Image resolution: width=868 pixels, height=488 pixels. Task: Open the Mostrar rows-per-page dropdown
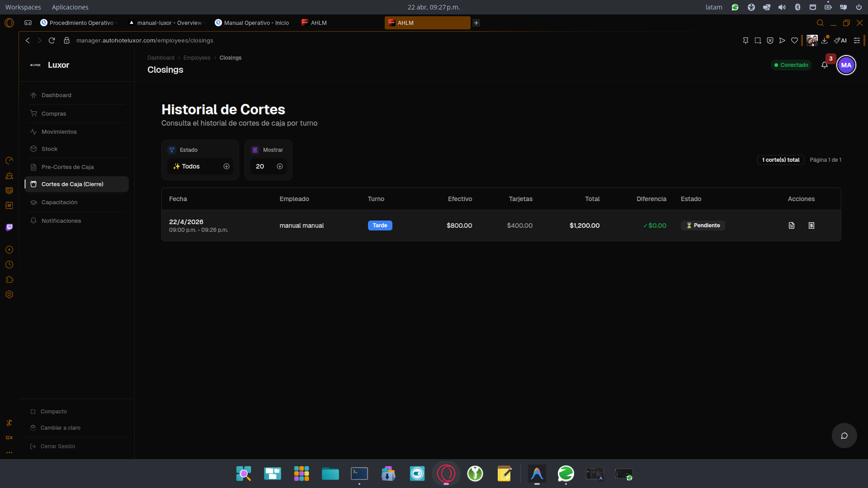tap(269, 166)
